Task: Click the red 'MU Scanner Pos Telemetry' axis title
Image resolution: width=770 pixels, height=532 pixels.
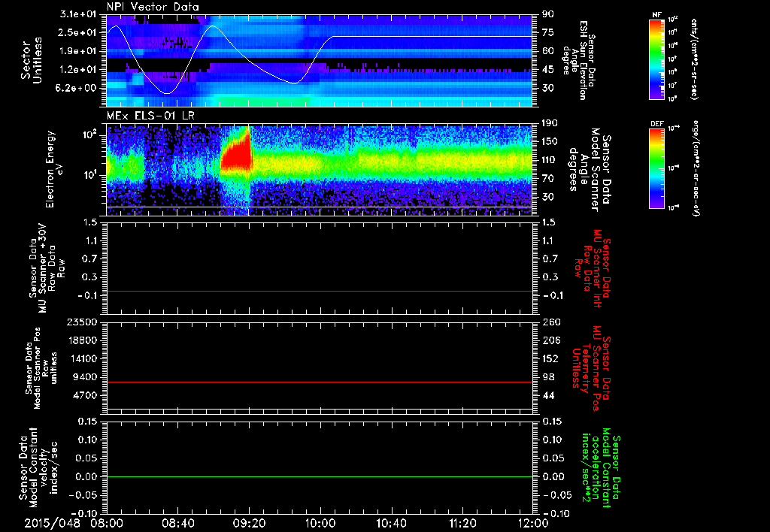Action: (x=593, y=369)
